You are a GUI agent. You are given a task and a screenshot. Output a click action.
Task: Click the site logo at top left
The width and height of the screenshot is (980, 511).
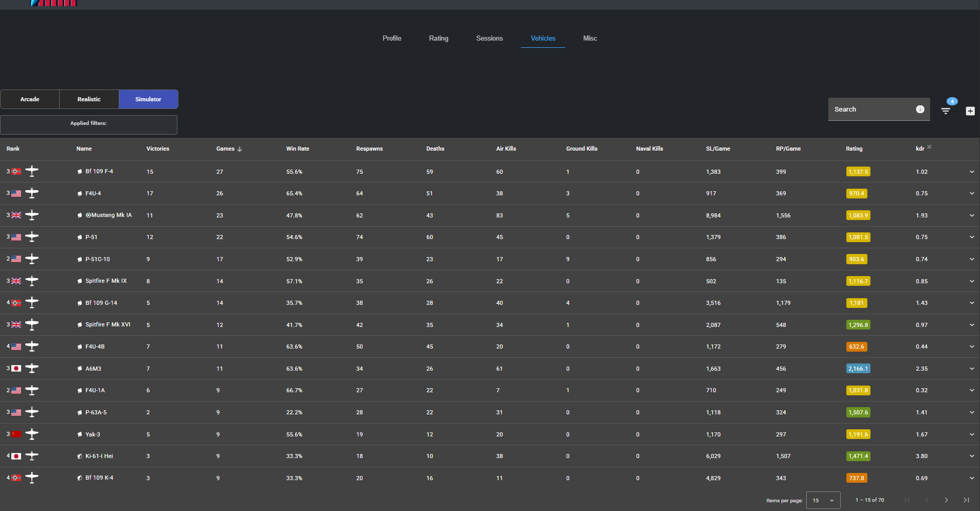[53, 3]
